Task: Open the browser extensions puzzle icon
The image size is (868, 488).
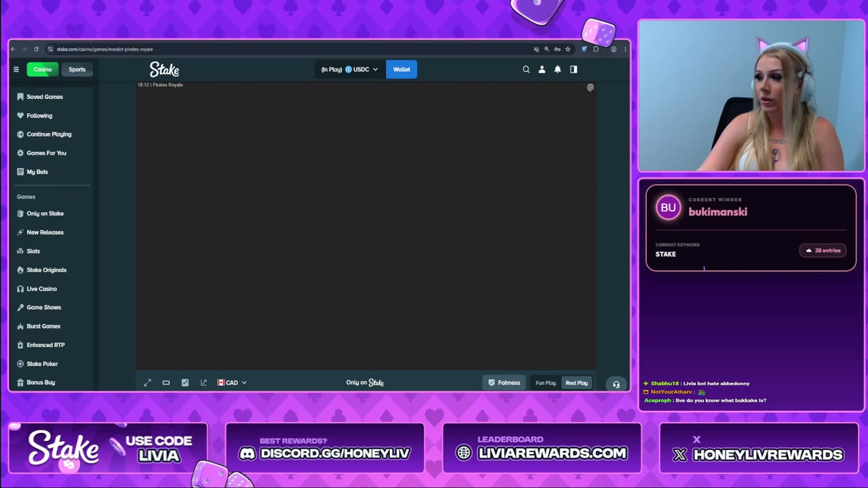Action: [596, 49]
